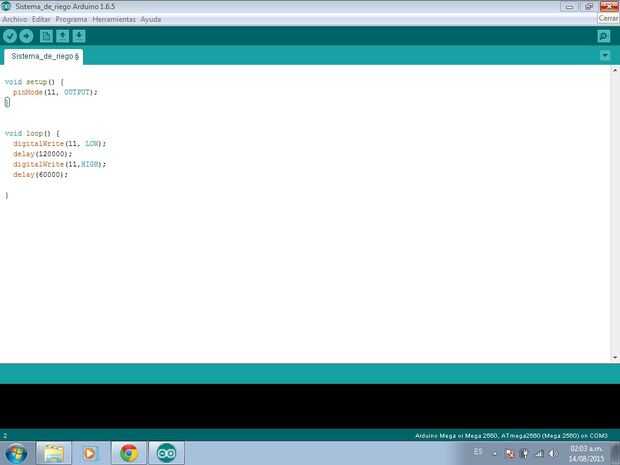Open Google Chrome from the taskbar

129,453
